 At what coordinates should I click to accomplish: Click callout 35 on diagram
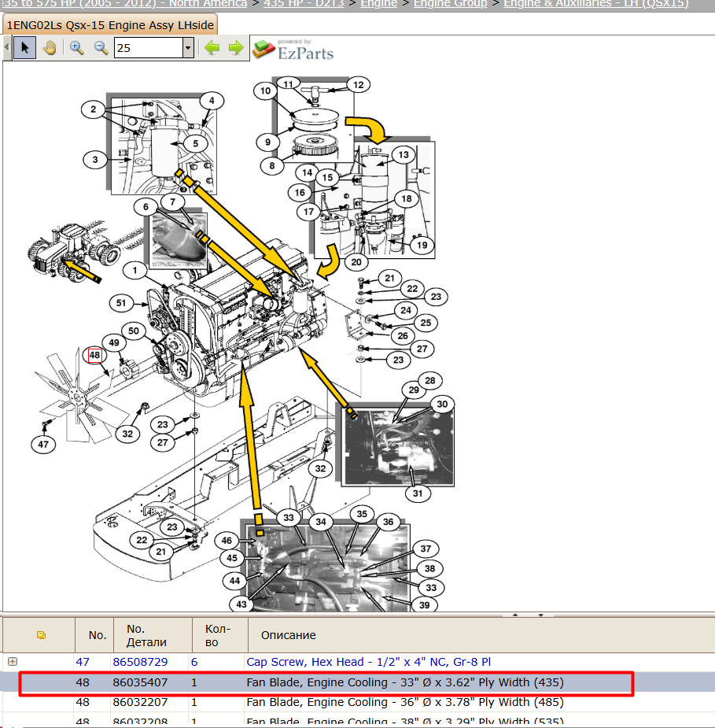point(362,513)
